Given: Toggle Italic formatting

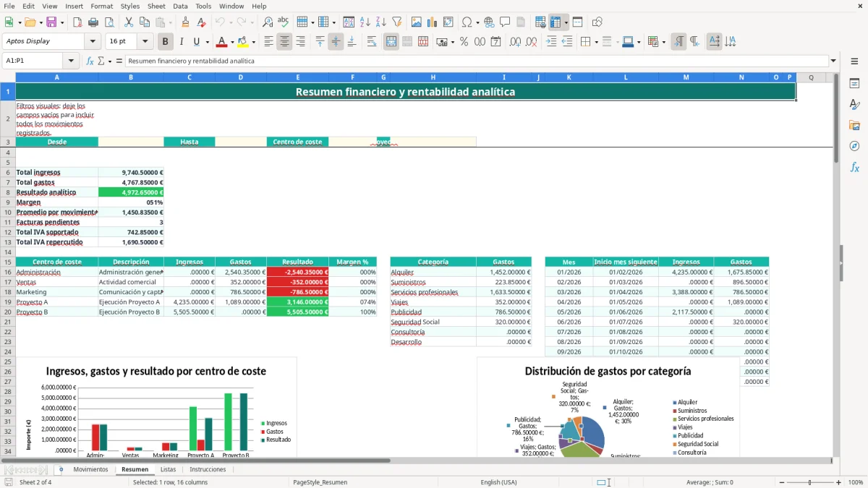Looking at the screenshot, I should [x=182, y=41].
